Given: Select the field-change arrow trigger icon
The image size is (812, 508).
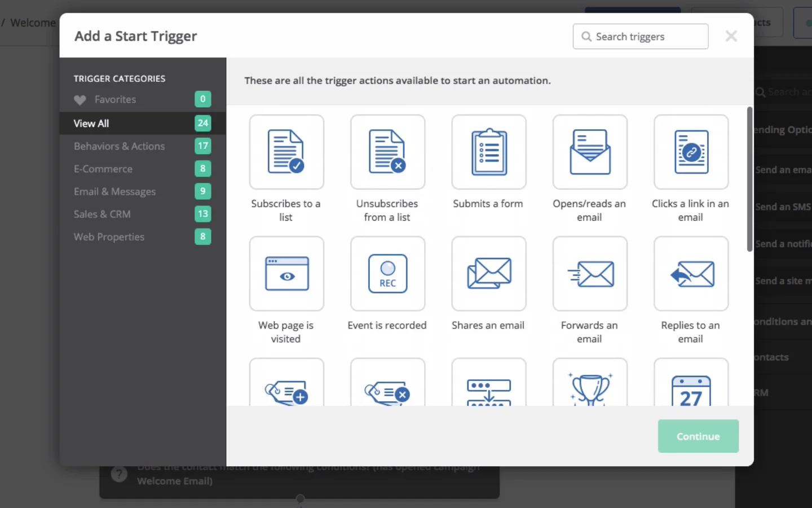Looking at the screenshot, I should tap(489, 382).
